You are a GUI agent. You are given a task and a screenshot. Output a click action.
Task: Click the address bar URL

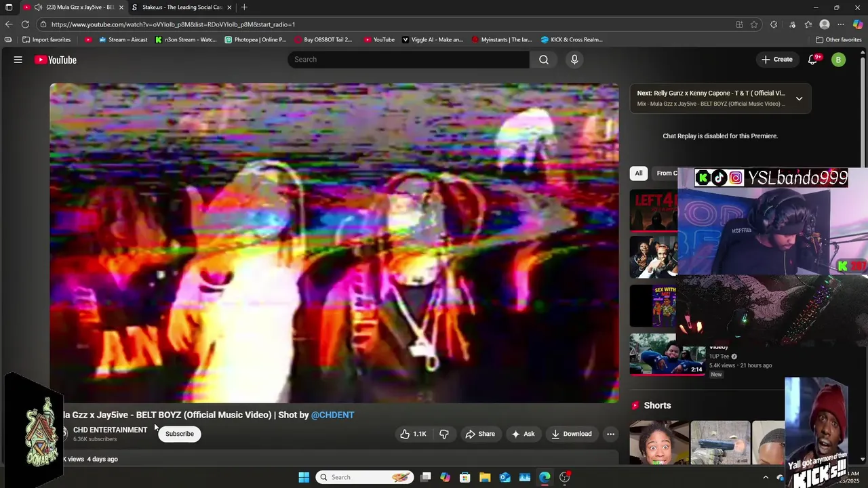click(x=173, y=24)
